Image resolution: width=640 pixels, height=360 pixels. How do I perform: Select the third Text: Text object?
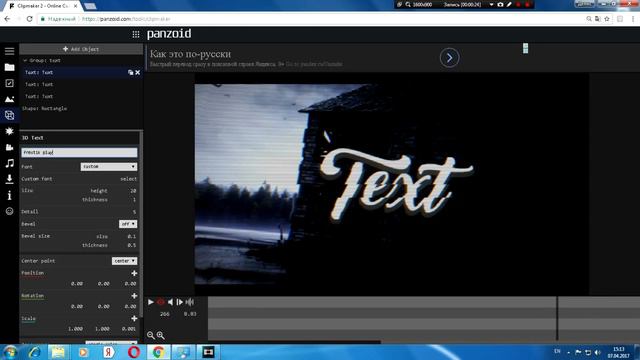(x=39, y=96)
